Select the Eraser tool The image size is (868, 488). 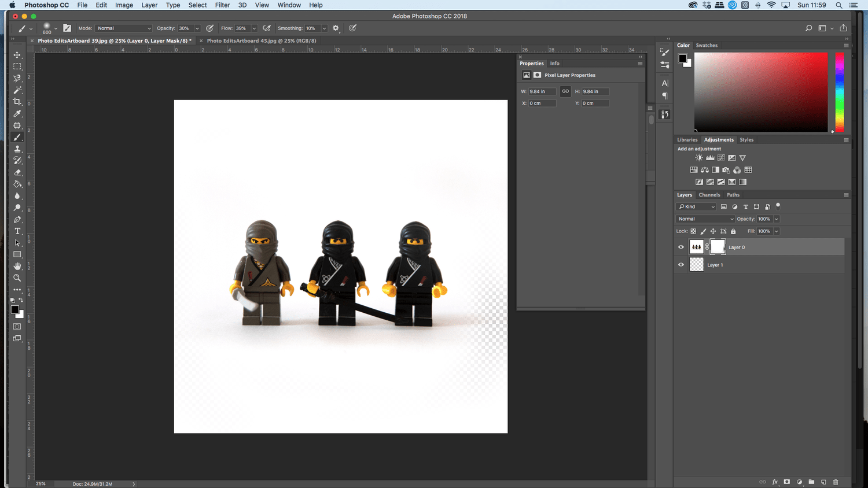(17, 172)
